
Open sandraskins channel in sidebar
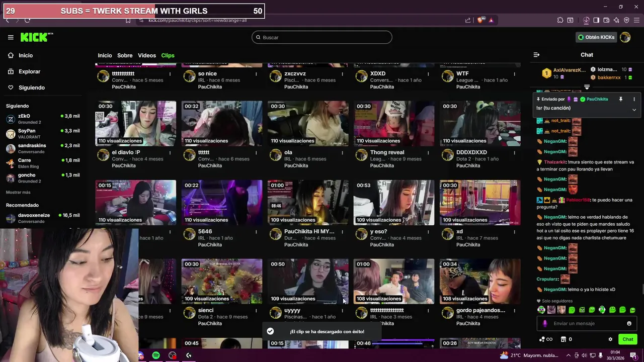click(x=42, y=148)
